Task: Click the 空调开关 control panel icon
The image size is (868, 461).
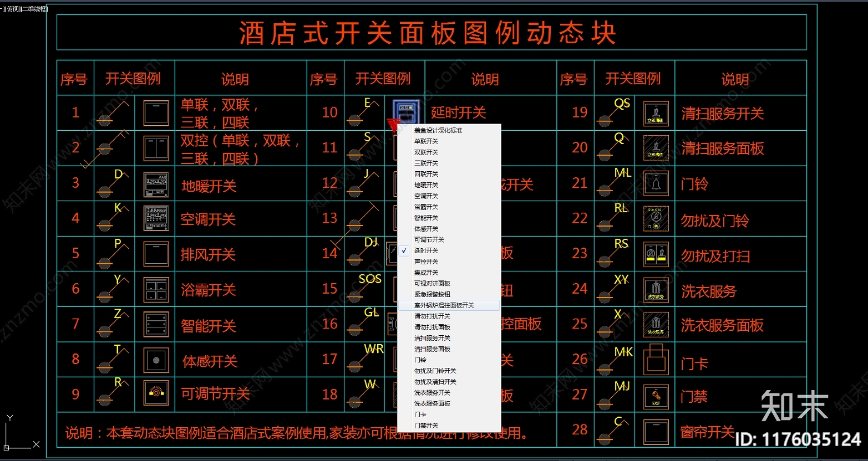Action: pos(156,219)
